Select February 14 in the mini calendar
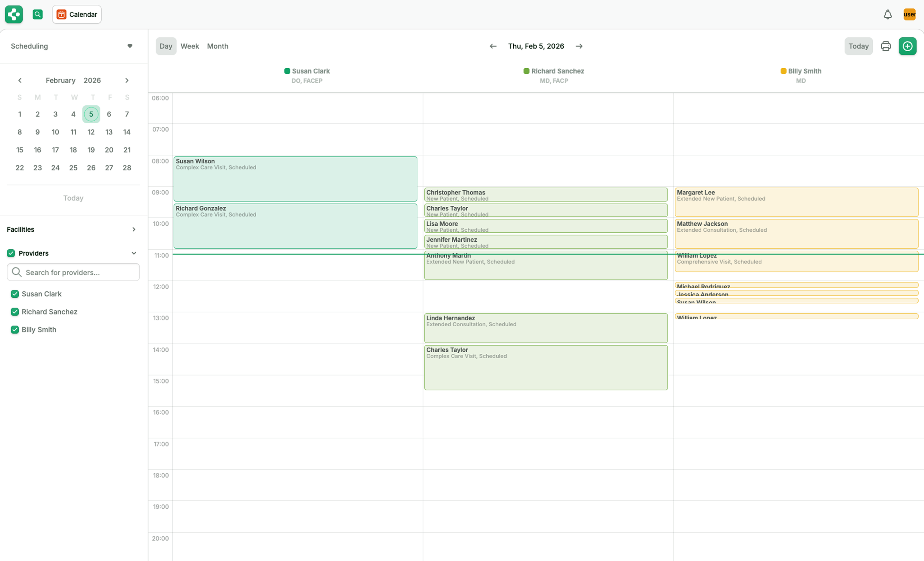The width and height of the screenshot is (924, 561). tap(127, 132)
